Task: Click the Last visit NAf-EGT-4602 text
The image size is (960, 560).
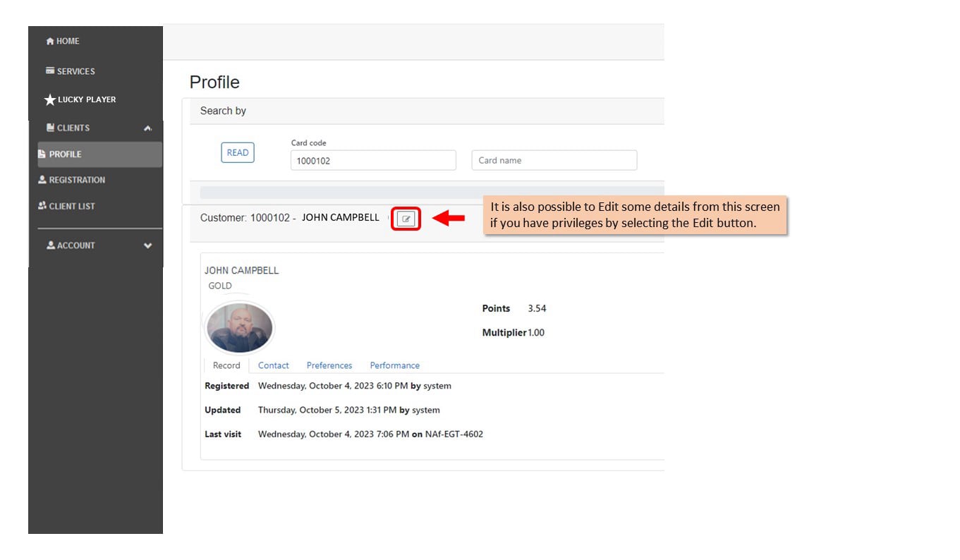Action: 454,434
